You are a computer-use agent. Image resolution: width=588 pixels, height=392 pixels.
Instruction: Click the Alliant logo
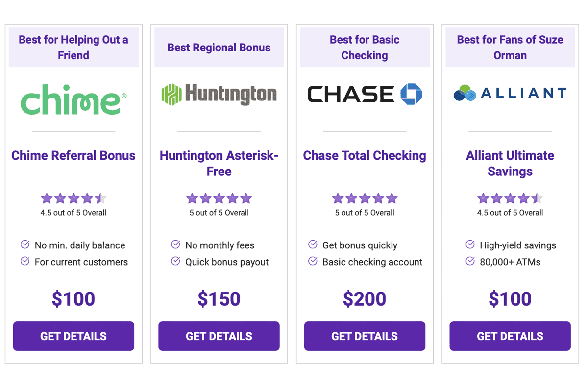pos(510,93)
